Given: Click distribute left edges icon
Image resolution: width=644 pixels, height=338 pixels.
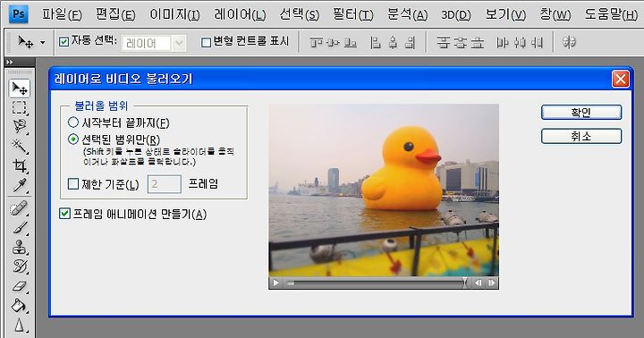Looking at the screenshot, I should [x=503, y=42].
